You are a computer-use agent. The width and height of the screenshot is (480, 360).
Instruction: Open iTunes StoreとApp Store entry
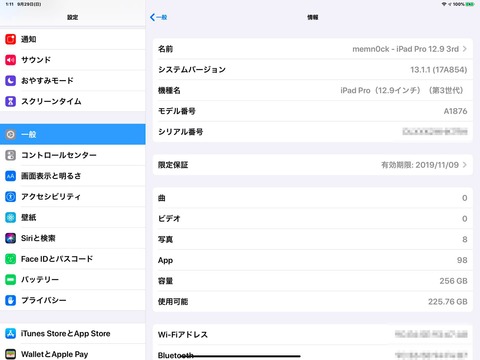click(x=73, y=333)
